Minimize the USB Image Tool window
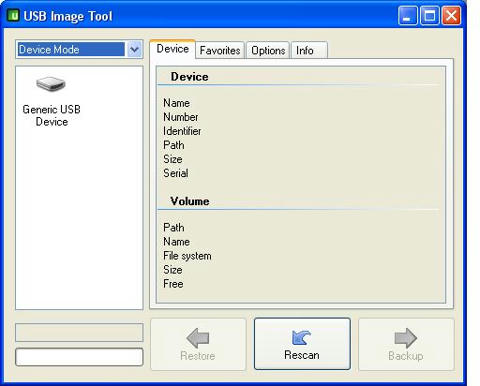 [x=407, y=16]
